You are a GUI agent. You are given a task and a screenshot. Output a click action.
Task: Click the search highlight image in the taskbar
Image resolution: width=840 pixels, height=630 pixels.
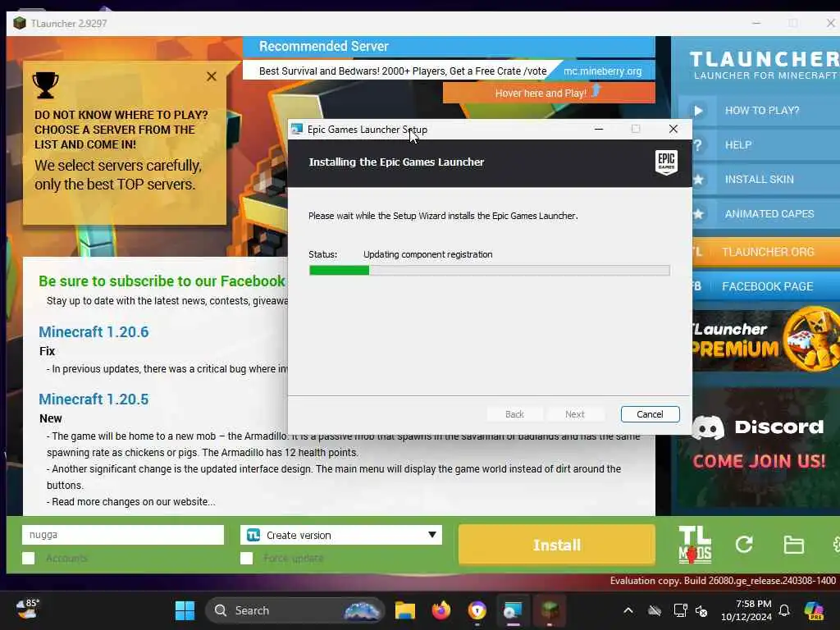(362, 610)
